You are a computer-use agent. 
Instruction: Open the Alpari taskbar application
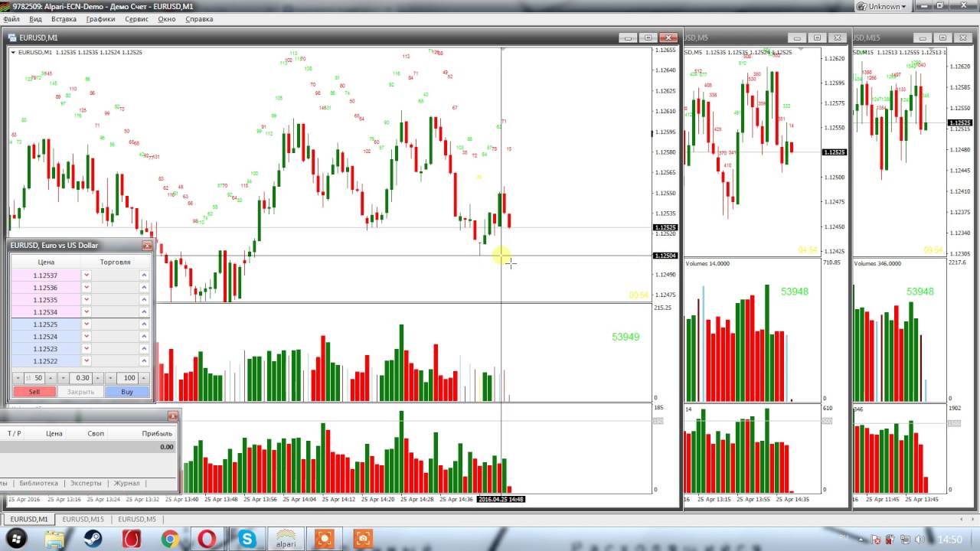(x=286, y=539)
